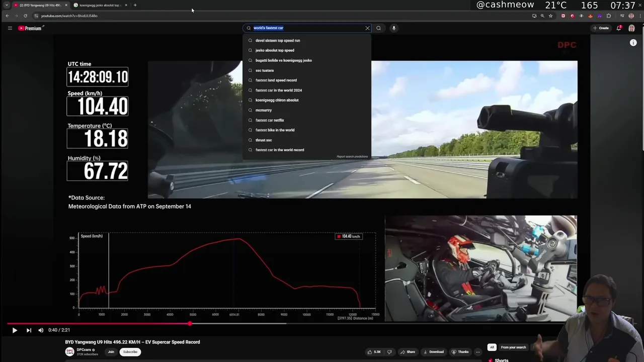Select 'koenigsegg chiron absolut' suggestion
644x362 pixels.
click(277, 100)
